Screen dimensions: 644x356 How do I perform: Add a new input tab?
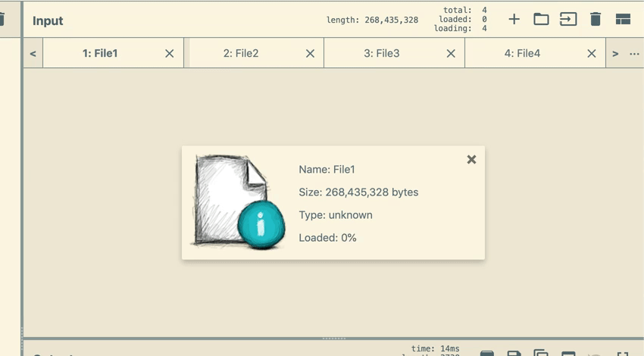(514, 20)
